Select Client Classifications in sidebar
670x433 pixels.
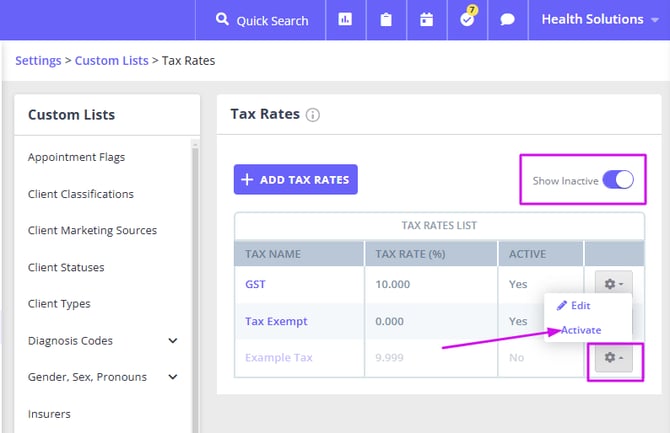[x=81, y=194]
